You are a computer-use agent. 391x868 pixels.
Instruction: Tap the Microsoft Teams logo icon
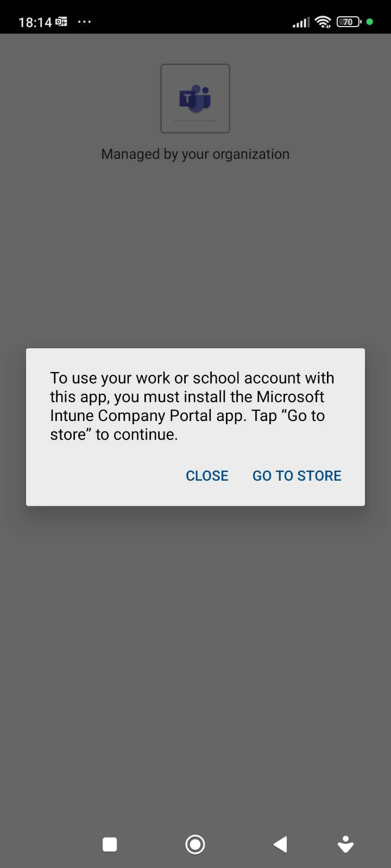[195, 99]
